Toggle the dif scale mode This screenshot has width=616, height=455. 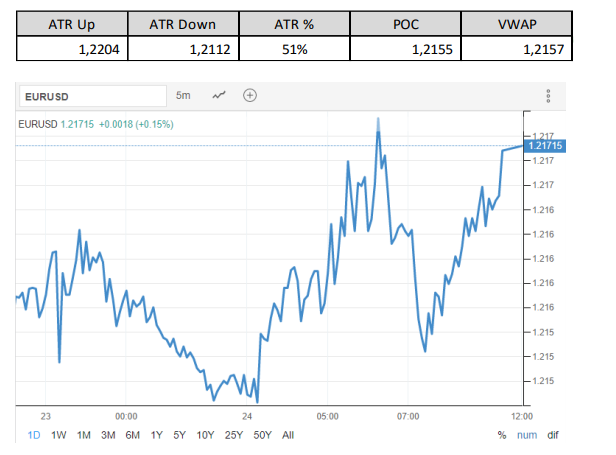click(x=553, y=435)
